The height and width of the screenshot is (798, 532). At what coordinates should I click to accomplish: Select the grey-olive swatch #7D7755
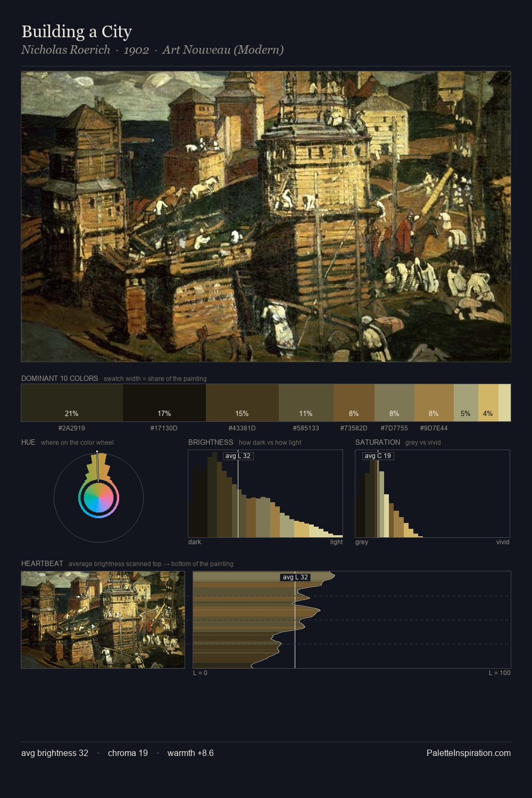tap(394, 403)
